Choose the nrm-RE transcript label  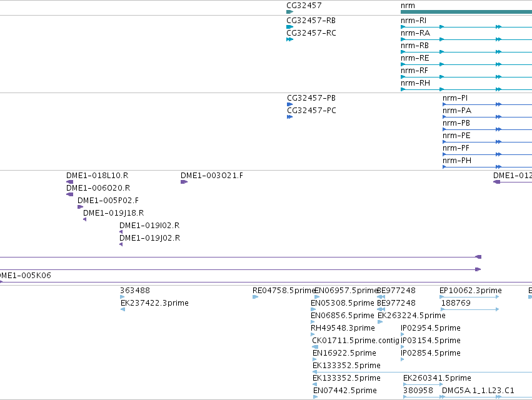point(414,58)
